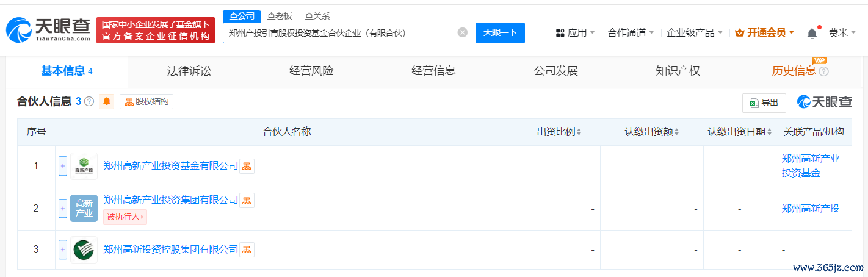Select the 查公司 search tab
This screenshot has height=277, width=868.
click(242, 16)
